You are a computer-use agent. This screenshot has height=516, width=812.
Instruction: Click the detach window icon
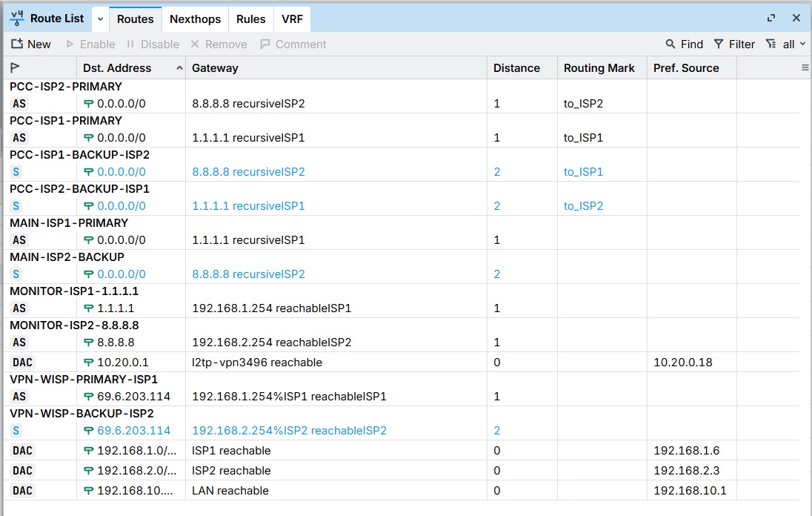pos(771,18)
